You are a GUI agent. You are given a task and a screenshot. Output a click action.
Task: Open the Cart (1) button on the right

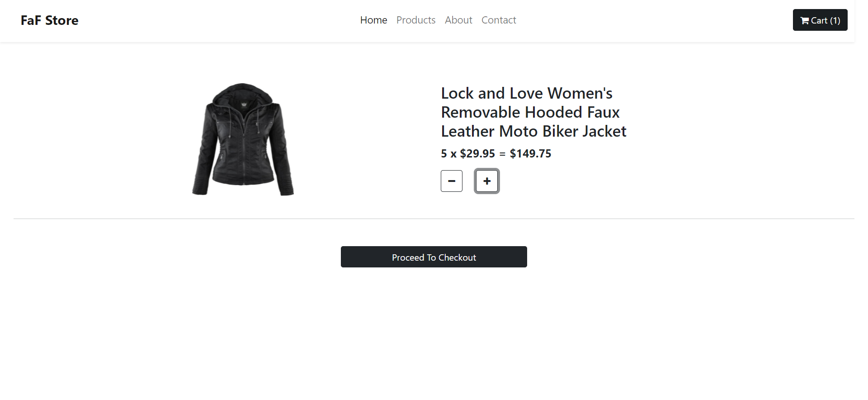[820, 20]
